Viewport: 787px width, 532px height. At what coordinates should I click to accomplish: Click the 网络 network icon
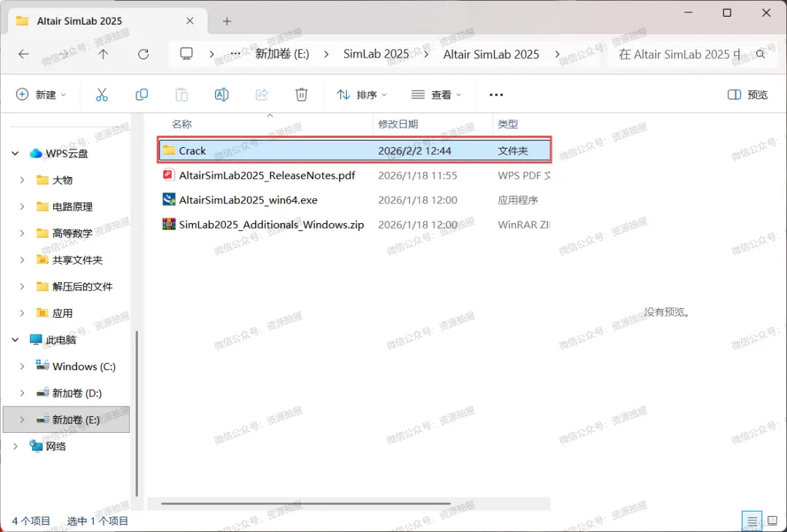36,446
